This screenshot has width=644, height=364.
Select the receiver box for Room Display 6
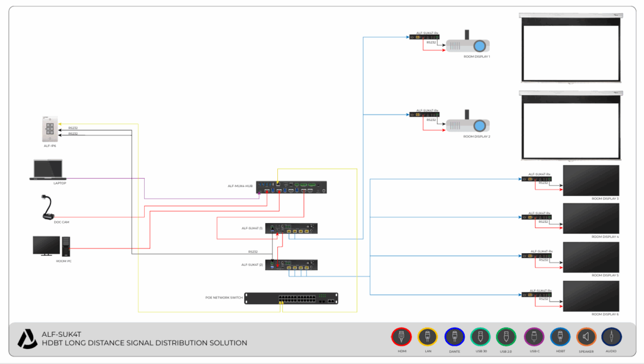pos(536,295)
